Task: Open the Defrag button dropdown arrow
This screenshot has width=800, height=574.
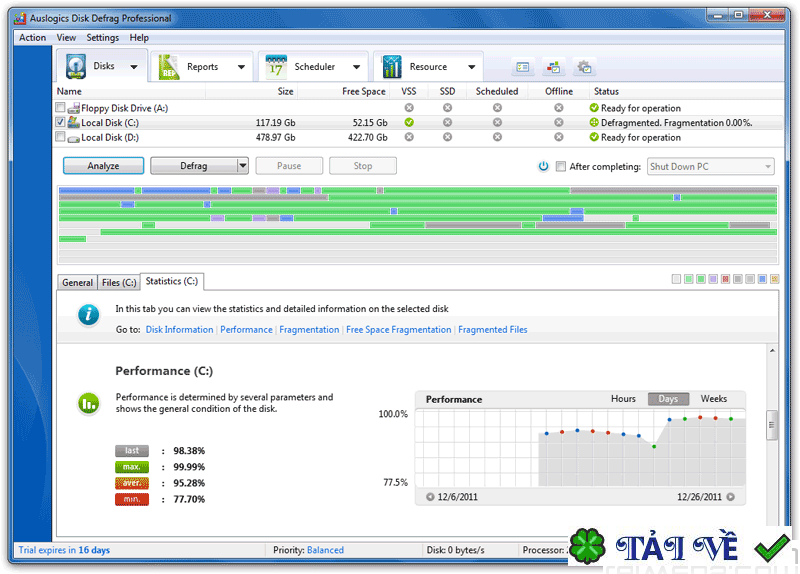Action: pos(243,166)
